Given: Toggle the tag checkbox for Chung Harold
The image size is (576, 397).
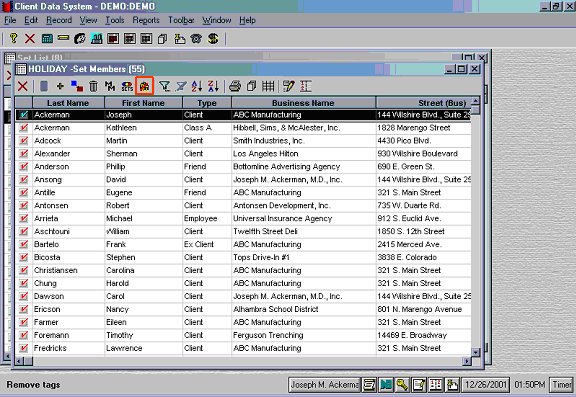Looking at the screenshot, I should pos(24,283).
